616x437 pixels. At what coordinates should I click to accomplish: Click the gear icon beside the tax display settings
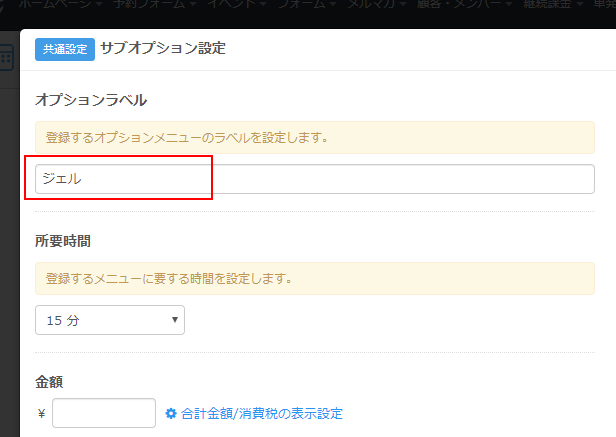(171, 413)
